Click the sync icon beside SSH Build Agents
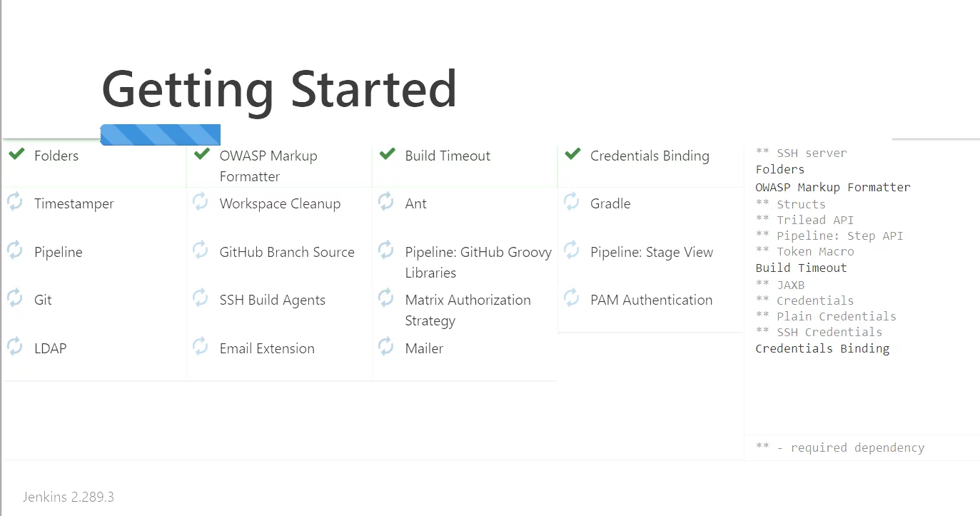The width and height of the screenshot is (980, 516). (201, 298)
